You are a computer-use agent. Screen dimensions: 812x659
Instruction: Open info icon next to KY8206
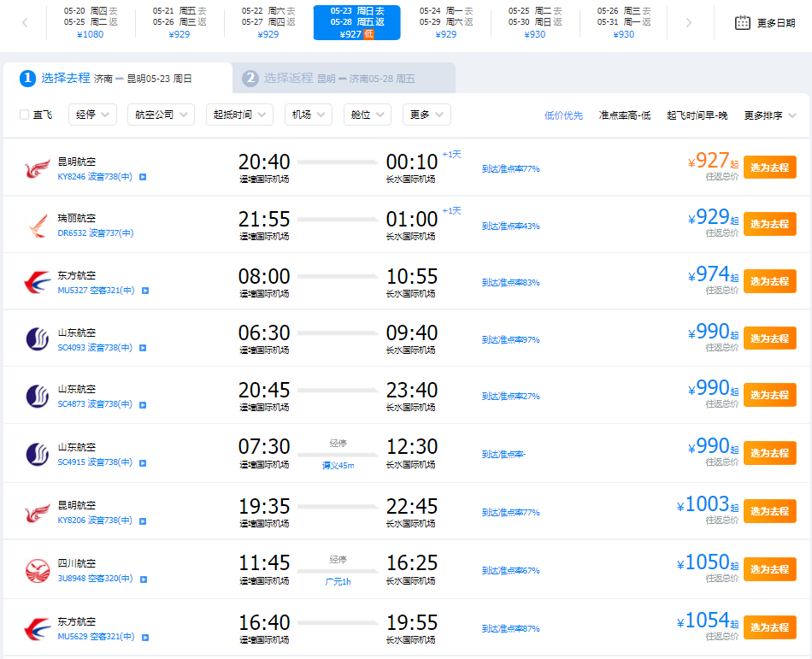click(143, 521)
